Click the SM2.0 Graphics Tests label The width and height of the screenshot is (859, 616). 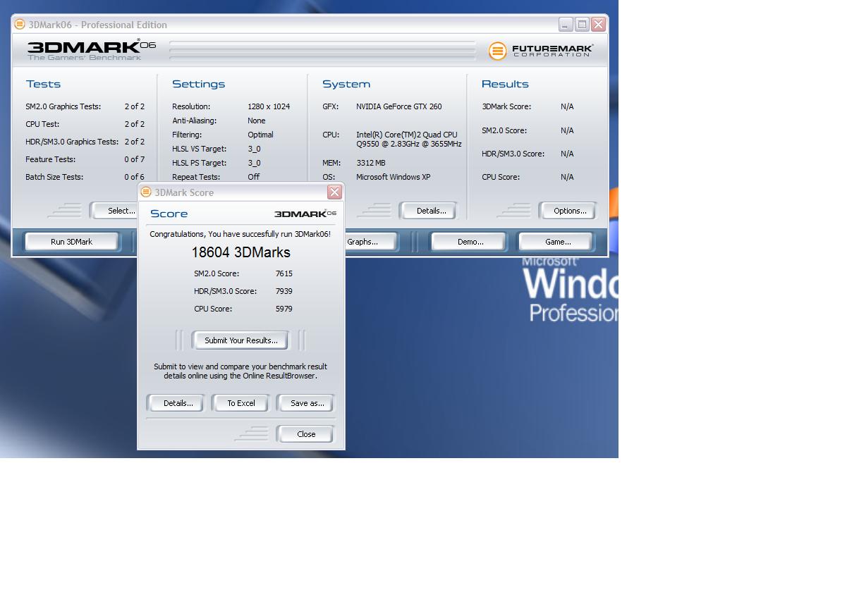(63, 106)
